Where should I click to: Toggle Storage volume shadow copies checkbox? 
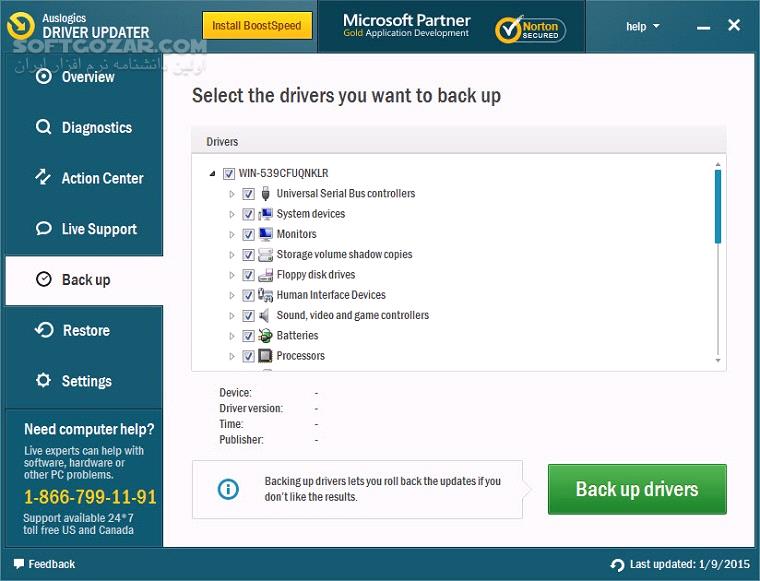(x=248, y=255)
